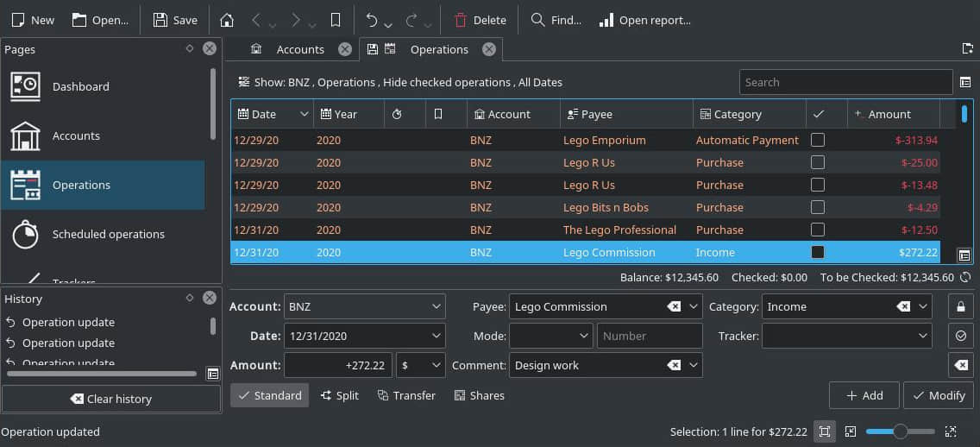Click the Clear history button
The width and height of the screenshot is (980, 447).
pos(111,399)
